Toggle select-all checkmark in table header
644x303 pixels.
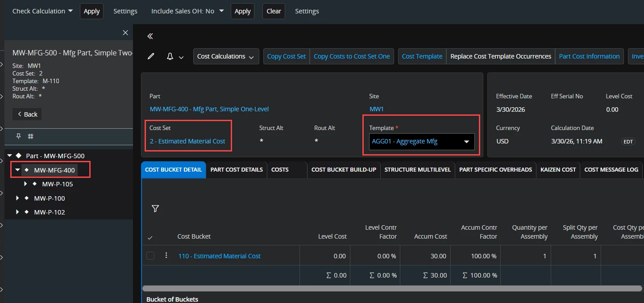(x=150, y=237)
